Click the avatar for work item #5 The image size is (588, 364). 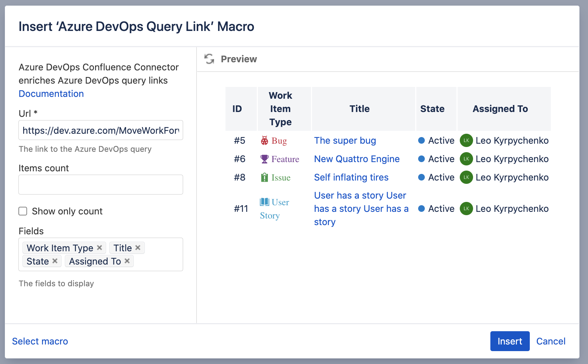(x=466, y=140)
